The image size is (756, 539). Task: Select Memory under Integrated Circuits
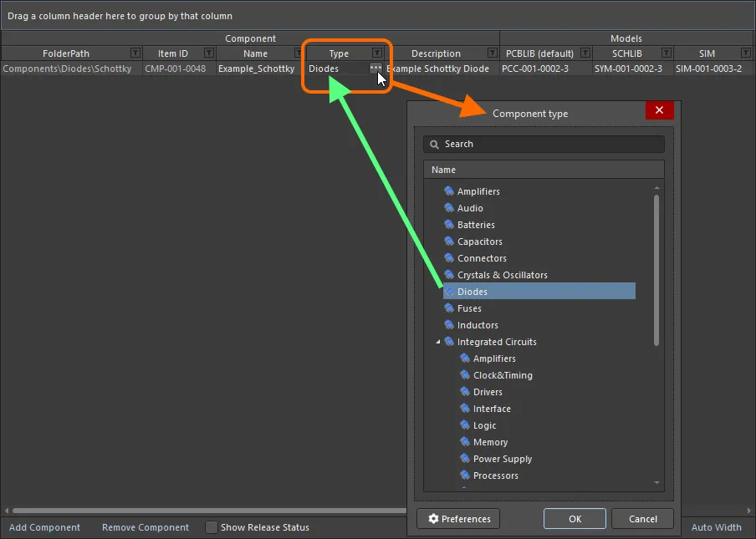pos(490,442)
